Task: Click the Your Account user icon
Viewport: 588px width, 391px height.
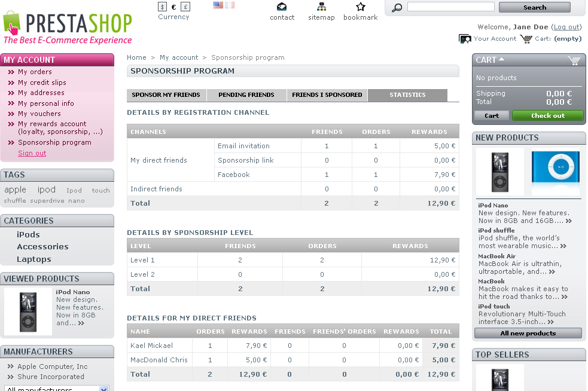Action: click(x=465, y=39)
